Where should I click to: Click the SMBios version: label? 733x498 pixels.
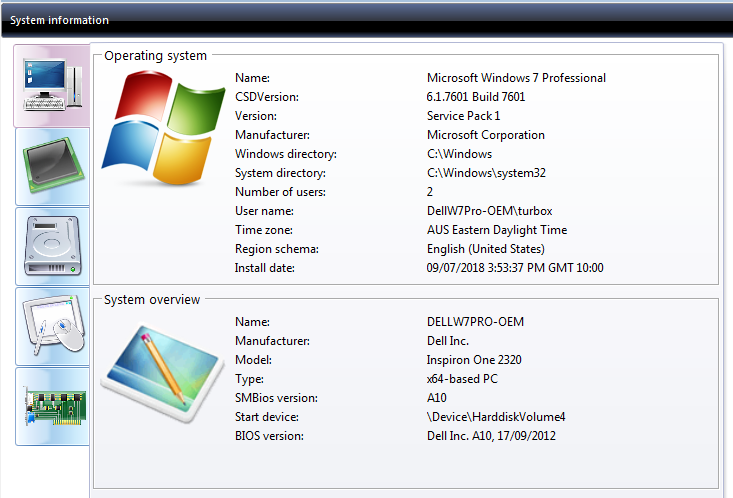276,398
